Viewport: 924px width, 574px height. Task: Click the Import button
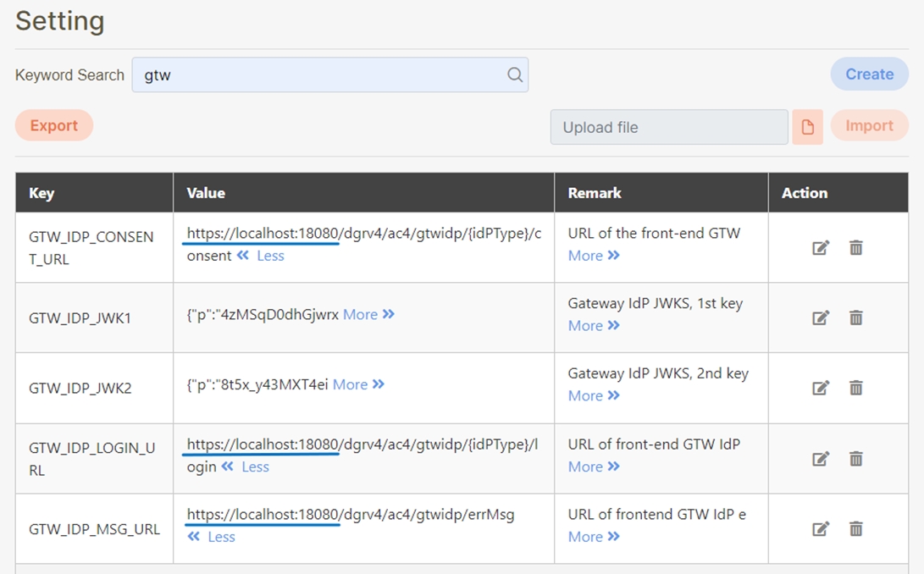point(869,125)
